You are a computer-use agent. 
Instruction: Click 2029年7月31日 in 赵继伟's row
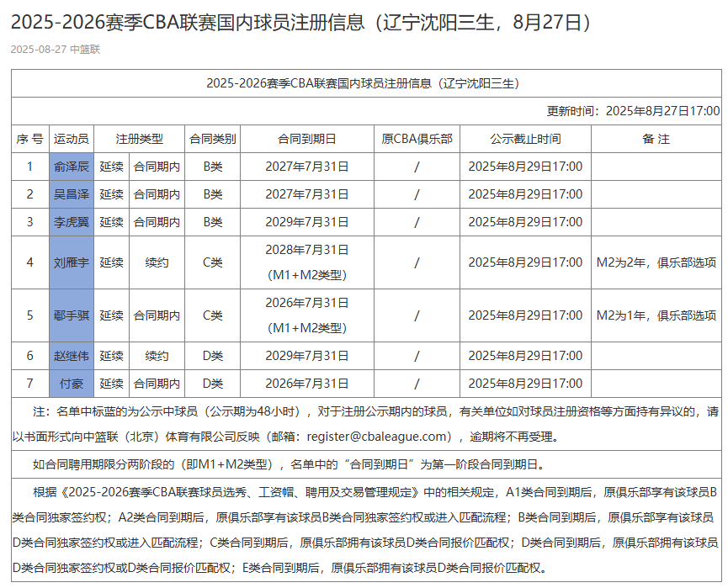(x=307, y=356)
